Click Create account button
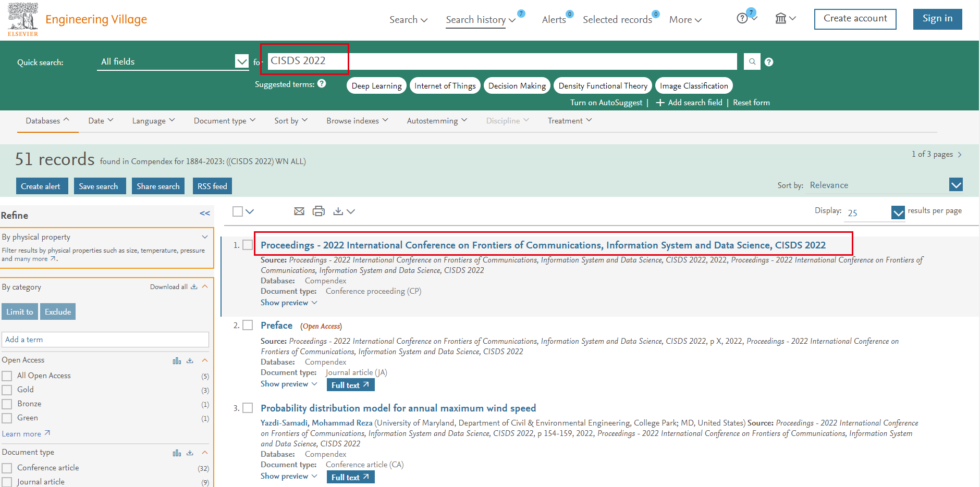 point(855,19)
